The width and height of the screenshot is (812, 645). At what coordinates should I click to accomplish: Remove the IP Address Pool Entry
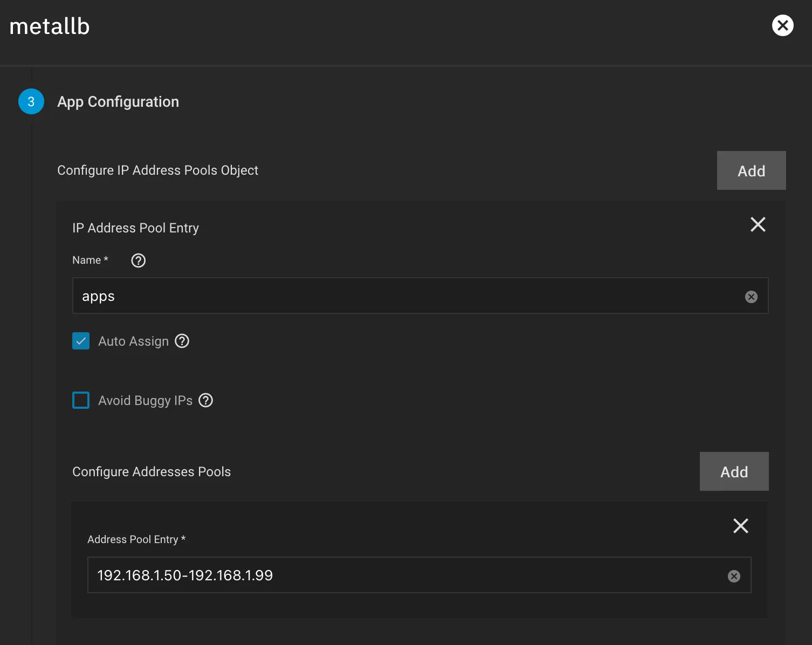click(758, 224)
